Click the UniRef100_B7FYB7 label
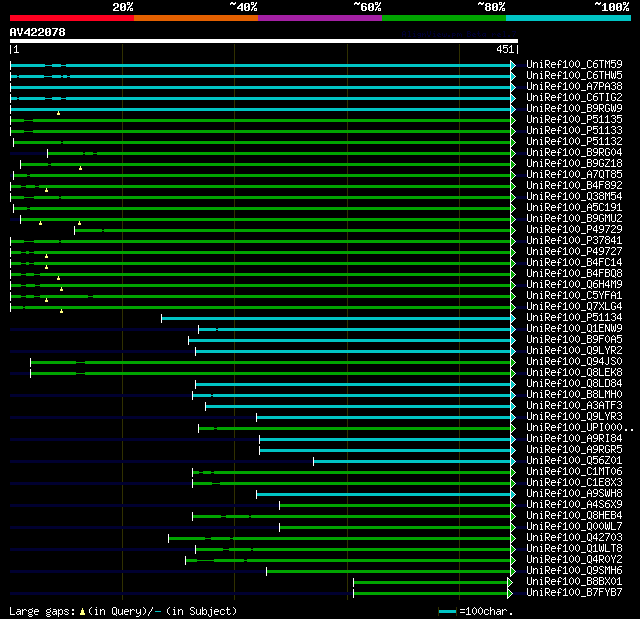The height and width of the screenshot is (619, 640). click(x=574, y=593)
